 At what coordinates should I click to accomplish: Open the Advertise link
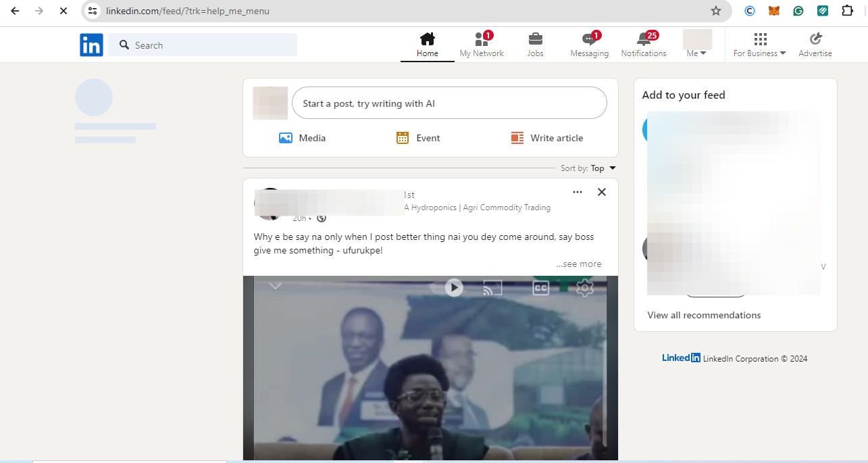coord(815,45)
